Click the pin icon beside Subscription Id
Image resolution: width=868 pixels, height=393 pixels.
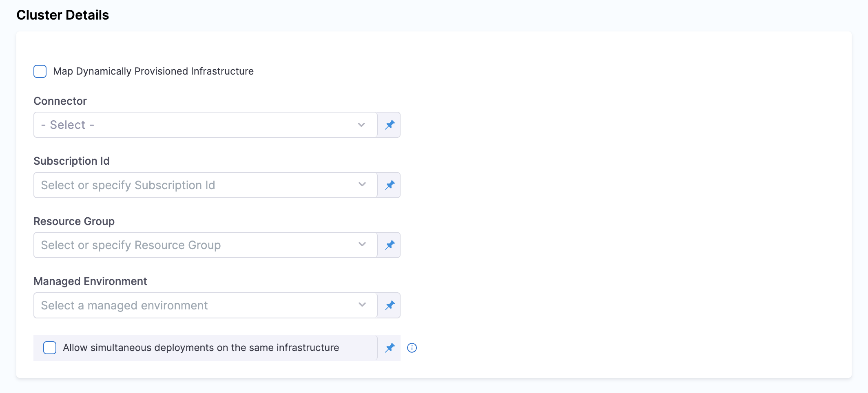pos(390,185)
